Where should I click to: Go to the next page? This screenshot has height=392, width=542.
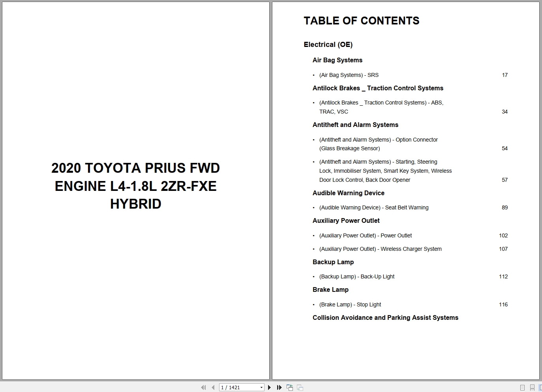(x=269, y=387)
